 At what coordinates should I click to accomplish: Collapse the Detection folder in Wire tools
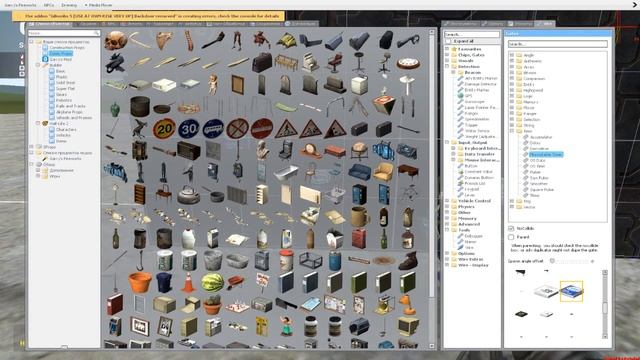(447, 66)
